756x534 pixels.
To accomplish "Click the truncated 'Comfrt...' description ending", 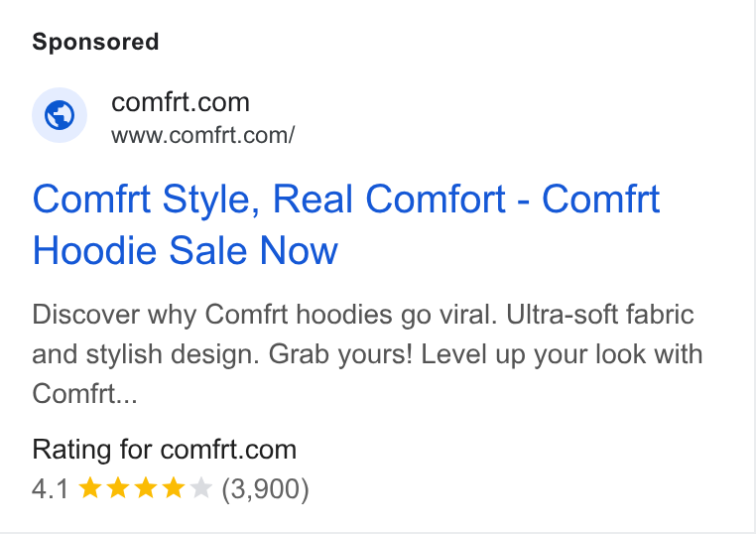I will tap(85, 394).
